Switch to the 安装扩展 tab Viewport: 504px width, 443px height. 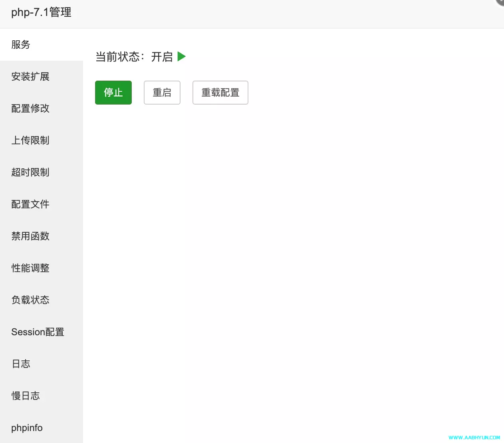point(30,77)
